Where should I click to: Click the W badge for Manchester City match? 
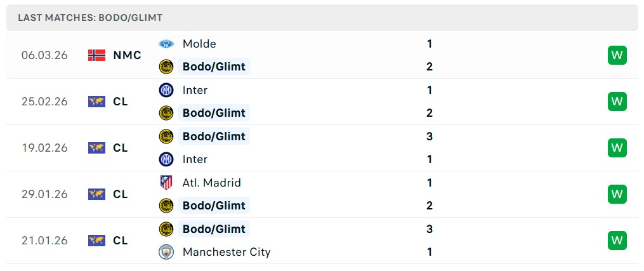pyautogui.click(x=617, y=241)
